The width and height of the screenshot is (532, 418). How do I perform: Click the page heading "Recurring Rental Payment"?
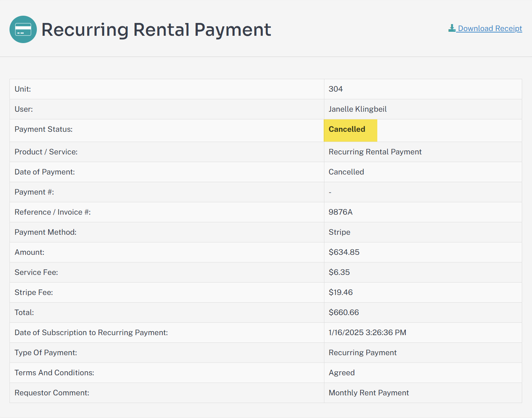156,30
